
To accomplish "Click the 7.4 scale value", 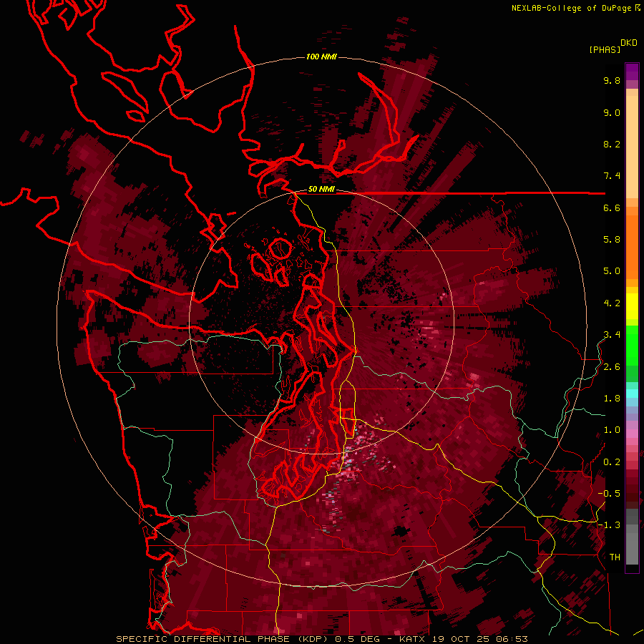I will (612, 176).
